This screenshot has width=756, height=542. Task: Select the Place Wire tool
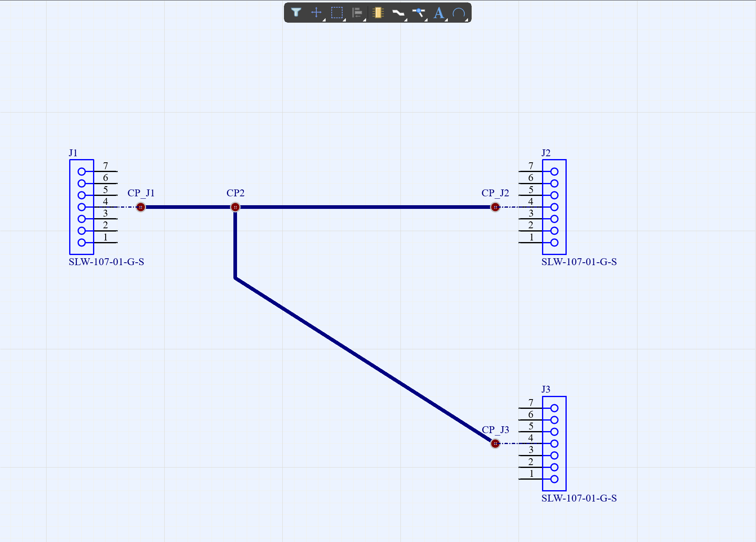click(x=398, y=13)
